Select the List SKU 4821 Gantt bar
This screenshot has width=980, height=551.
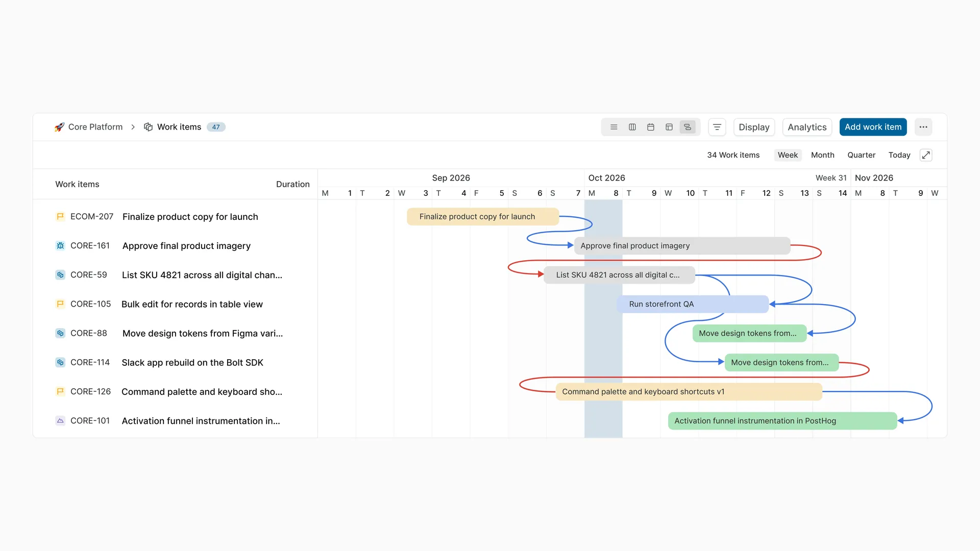pyautogui.click(x=619, y=275)
